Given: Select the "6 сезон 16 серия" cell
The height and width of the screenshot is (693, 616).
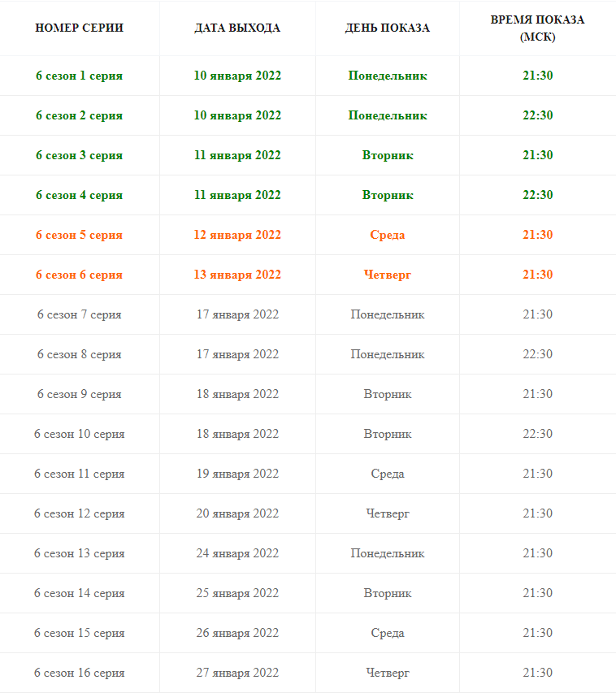Looking at the screenshot, I should tap(80, 673).
